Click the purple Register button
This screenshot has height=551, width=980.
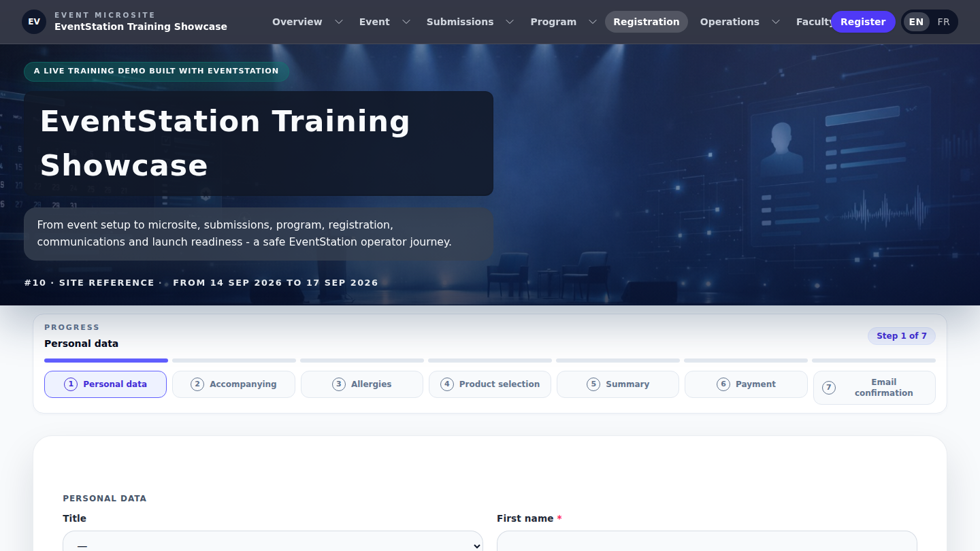click(x=863, y=22)
